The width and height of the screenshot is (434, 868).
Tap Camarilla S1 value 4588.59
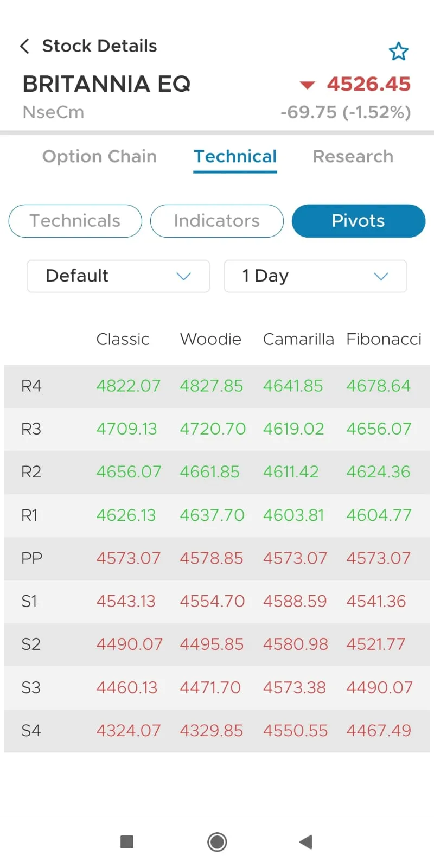[295, 601]
